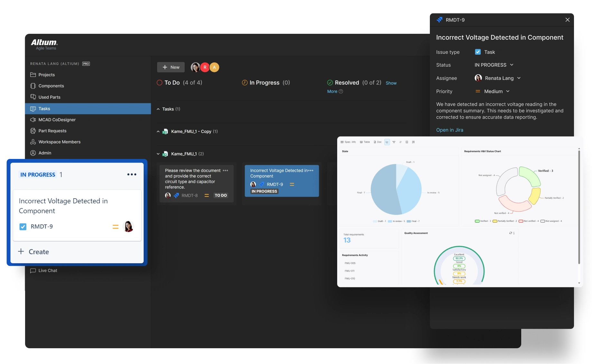592x364 pixels.
Task: Click the More help link
Action: tap(335, 91)
